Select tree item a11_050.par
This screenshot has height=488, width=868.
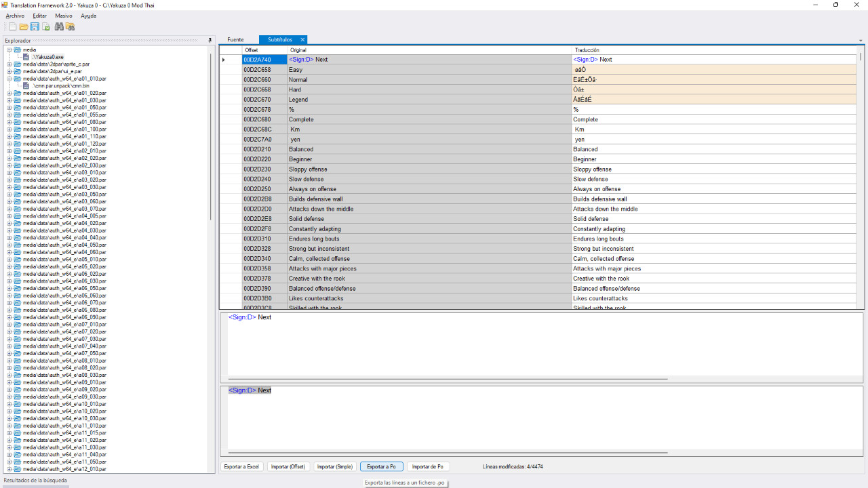pos(64,462)
